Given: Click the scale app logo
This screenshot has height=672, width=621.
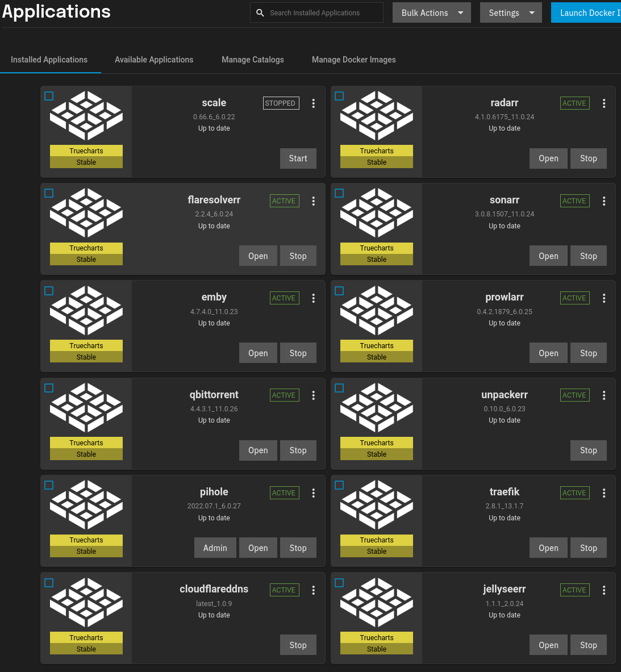Looking at the screenshot, I should tap(86, 115).
